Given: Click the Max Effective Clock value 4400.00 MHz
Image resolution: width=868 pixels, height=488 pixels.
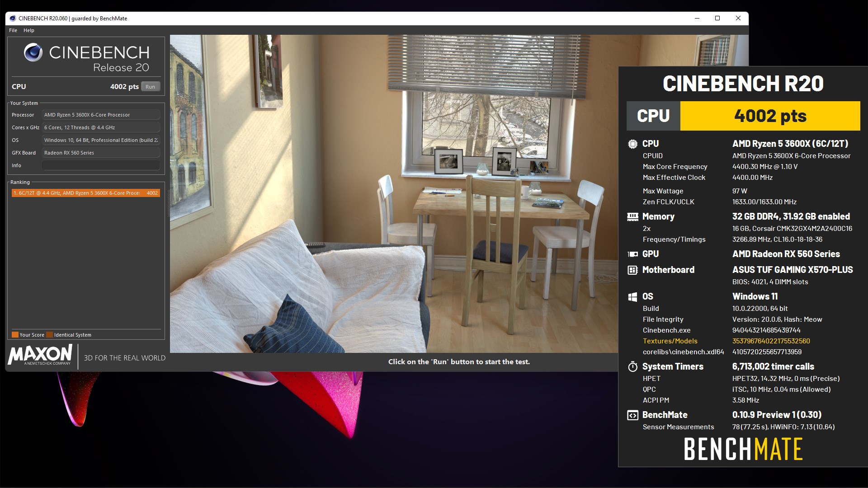Looking at the screenshot, I should [752, 178].
